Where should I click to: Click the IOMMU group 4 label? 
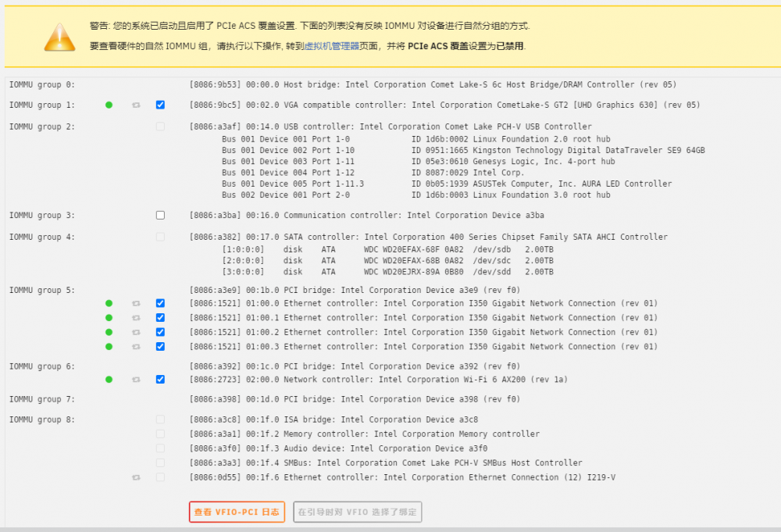click(x=42, y=237)
